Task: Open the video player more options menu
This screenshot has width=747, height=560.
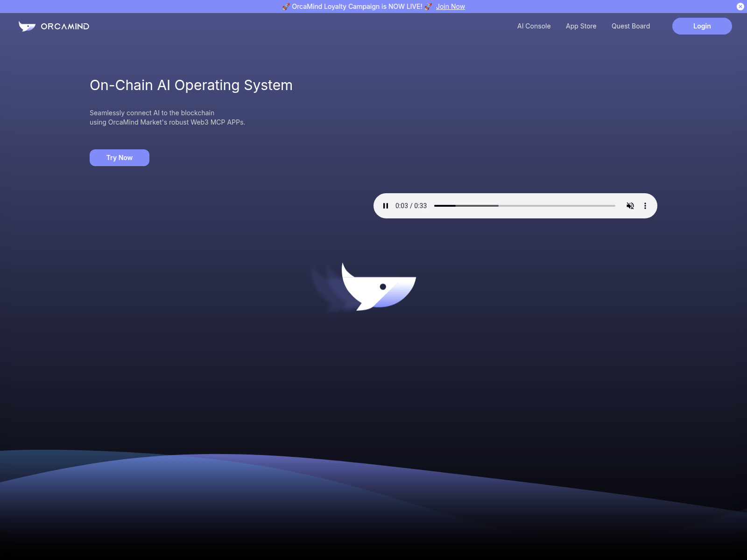Action: coord(645,206)
